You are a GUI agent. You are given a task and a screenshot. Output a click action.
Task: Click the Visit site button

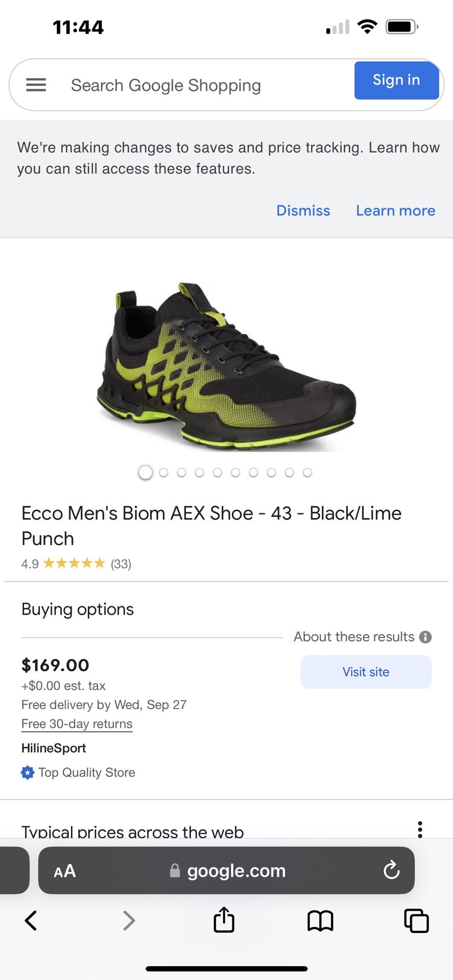click(366, 672)
